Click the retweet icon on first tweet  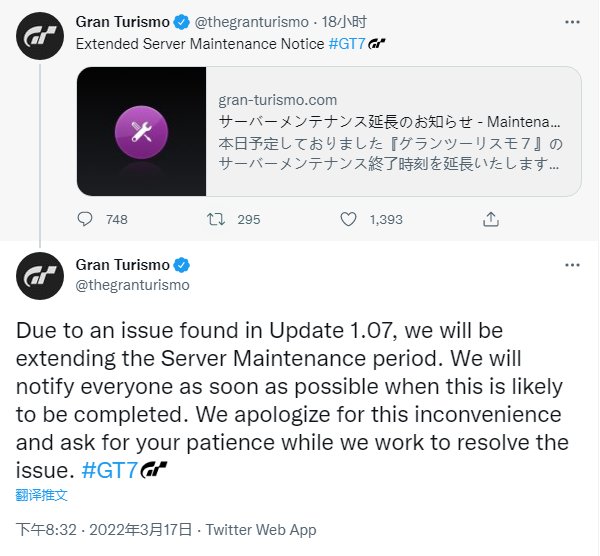pos(216,219)
